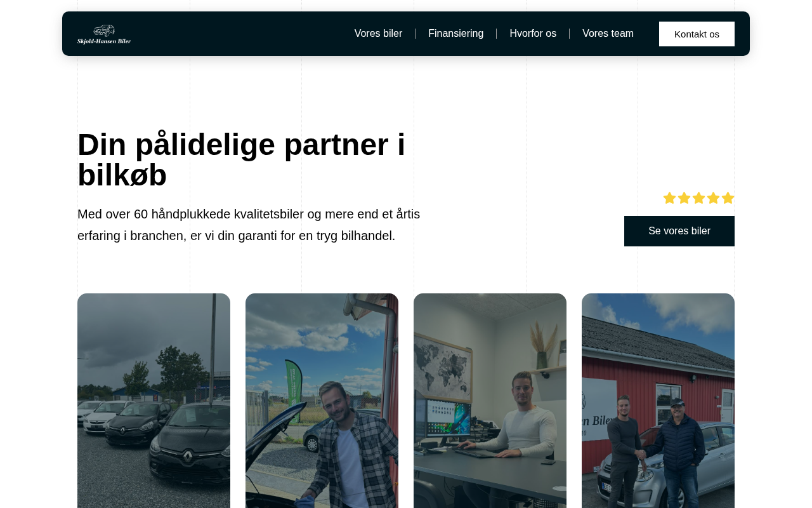Open the Vores biler menu item
The height and width of the screenshot is (508, 812).
pyautogui.click(x=378, y=34)
